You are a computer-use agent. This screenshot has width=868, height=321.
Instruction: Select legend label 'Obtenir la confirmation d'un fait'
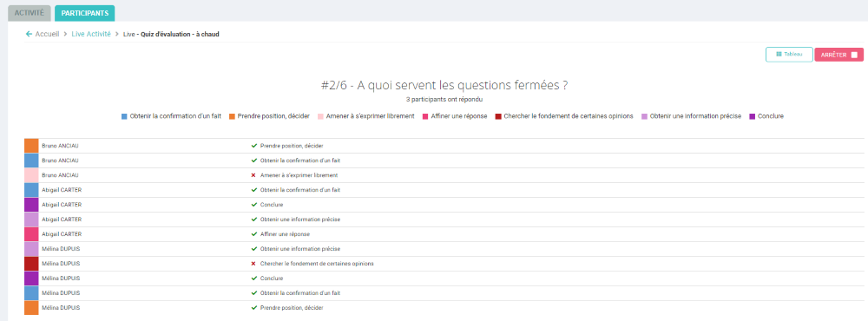coord(175,116)
